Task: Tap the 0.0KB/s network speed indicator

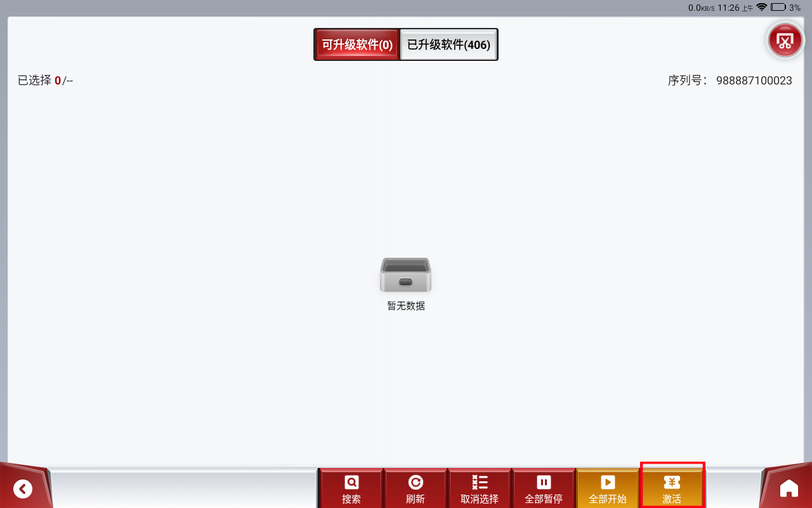Action: [701, 8]
